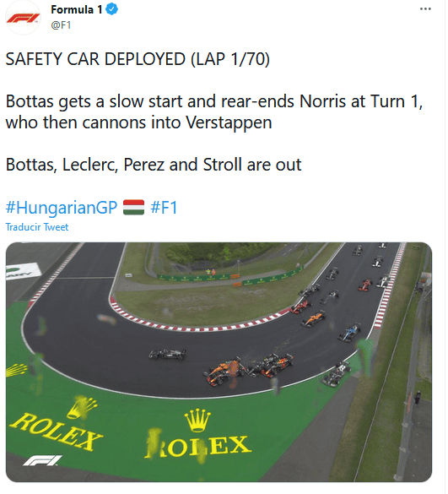448x494 pixels.
Task: Open the tweet's three-dot more options menu
Action: point(425,8)
